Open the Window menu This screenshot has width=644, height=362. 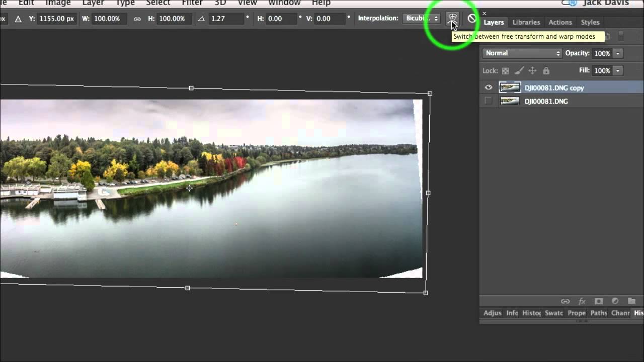(x=284, y=3)
